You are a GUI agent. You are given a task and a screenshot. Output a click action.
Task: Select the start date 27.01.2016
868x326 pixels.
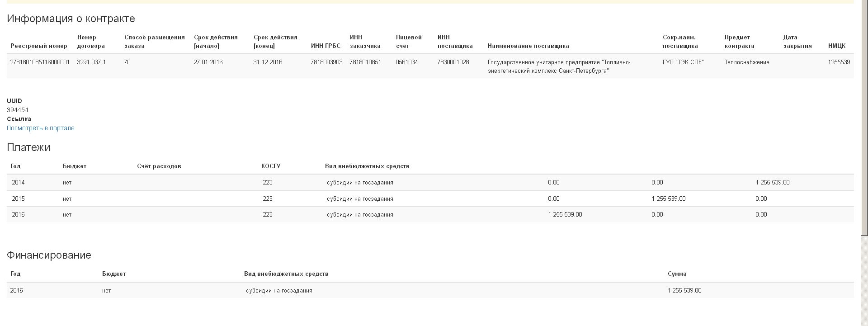tap(208, 62)
